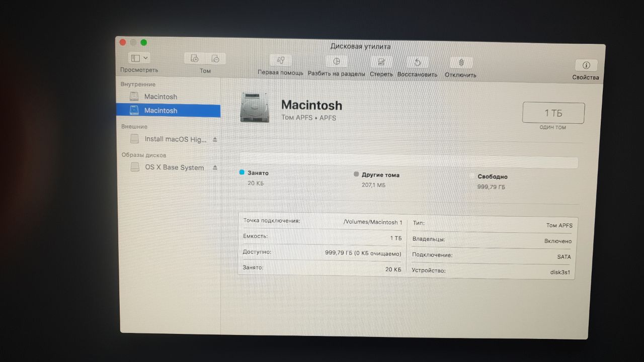644x362 pixels.
Task: Click the gray Другие тома legend dot
Action: 356,174
